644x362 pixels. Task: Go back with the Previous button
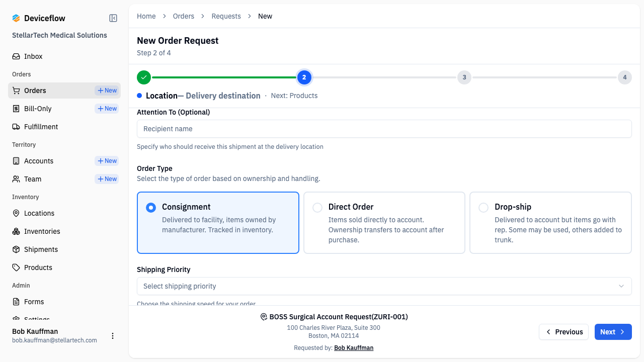(x=563, y=332)
